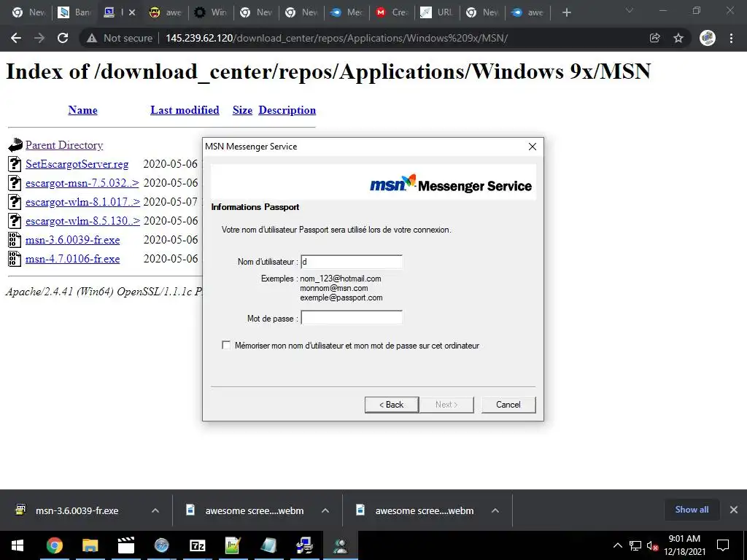
Task: Download msn-3.6.0039-fr.exe from the index
Action: pos(72,240)
